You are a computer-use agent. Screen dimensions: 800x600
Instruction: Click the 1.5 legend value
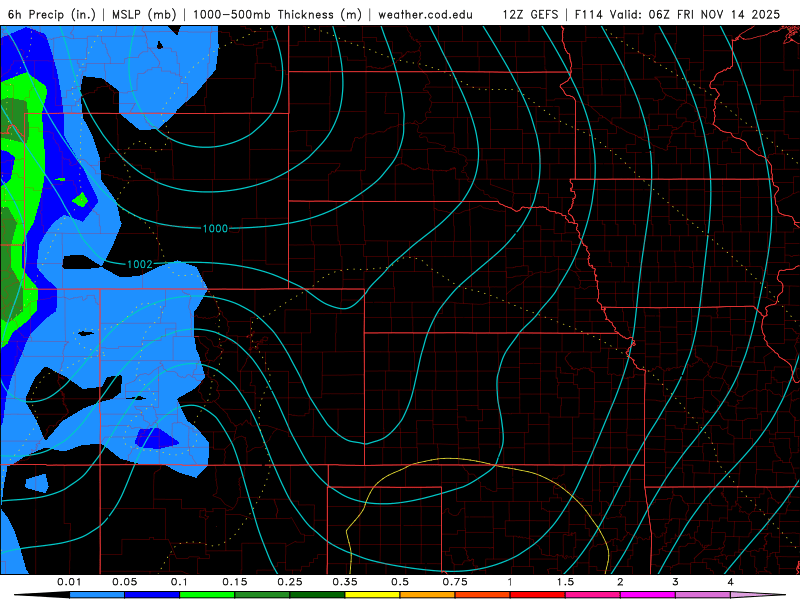565,582
